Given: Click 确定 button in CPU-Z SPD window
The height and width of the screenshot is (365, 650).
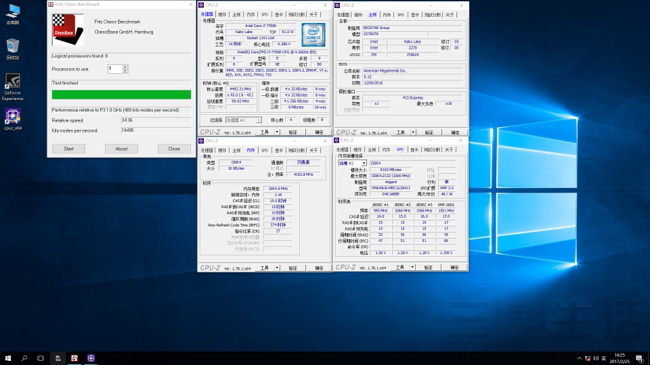Looking at the screenshot, I should pos(454,268).
